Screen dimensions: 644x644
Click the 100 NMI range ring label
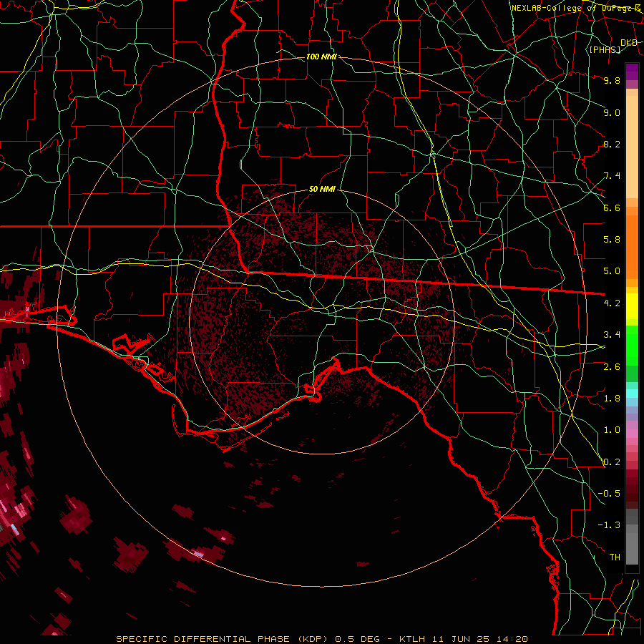(x=321, y=57)
